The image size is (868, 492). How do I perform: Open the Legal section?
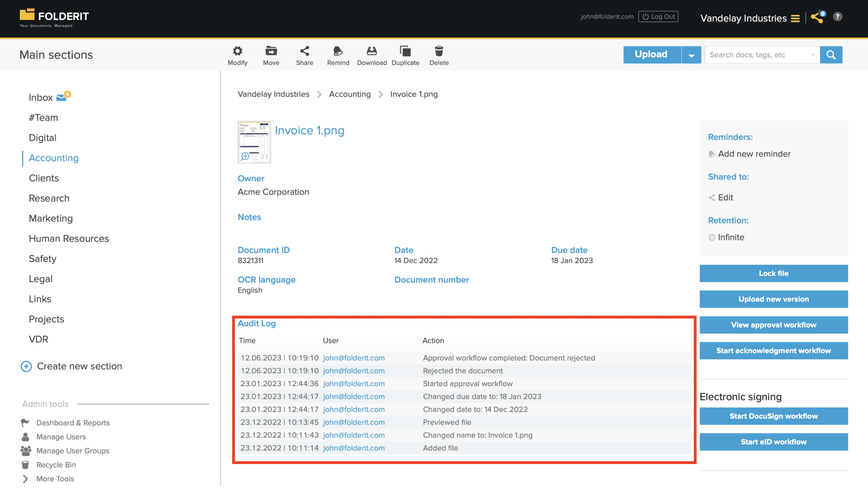coord(41,279)
